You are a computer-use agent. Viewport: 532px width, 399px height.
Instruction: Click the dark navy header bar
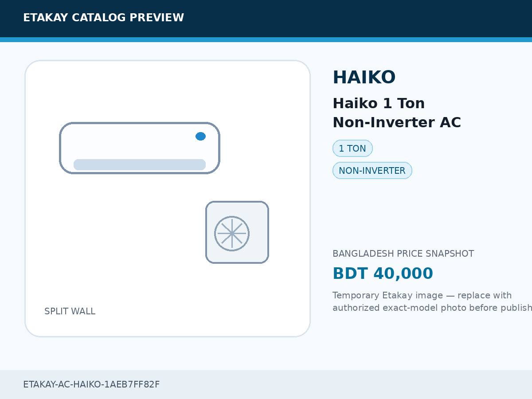point(266,19)
